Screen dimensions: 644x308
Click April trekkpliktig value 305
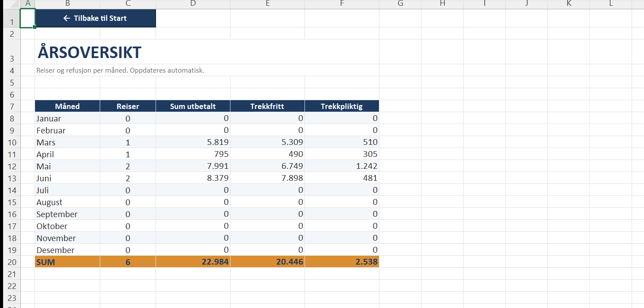(342, 154)
